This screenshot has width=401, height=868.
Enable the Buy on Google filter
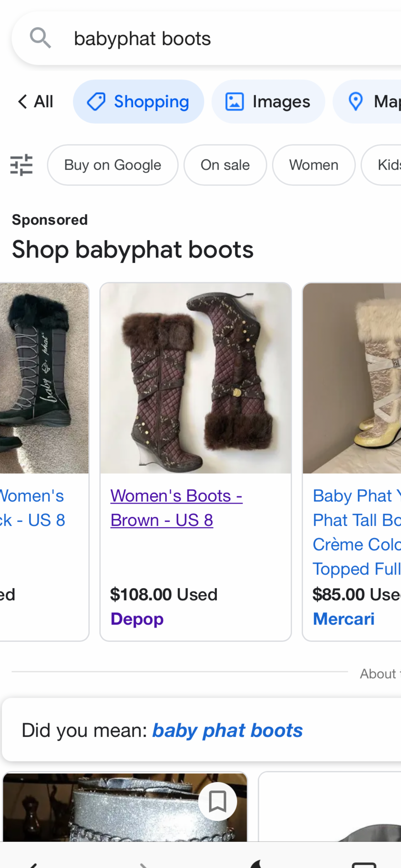(x=112, y=165)
